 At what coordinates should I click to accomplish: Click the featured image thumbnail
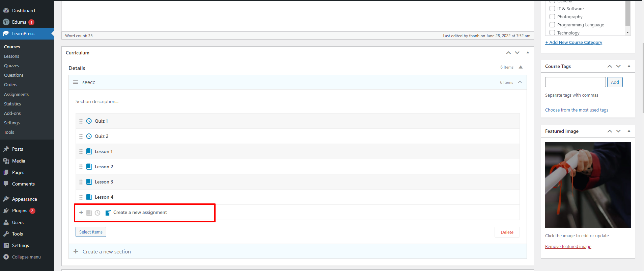tap(588, 185)
